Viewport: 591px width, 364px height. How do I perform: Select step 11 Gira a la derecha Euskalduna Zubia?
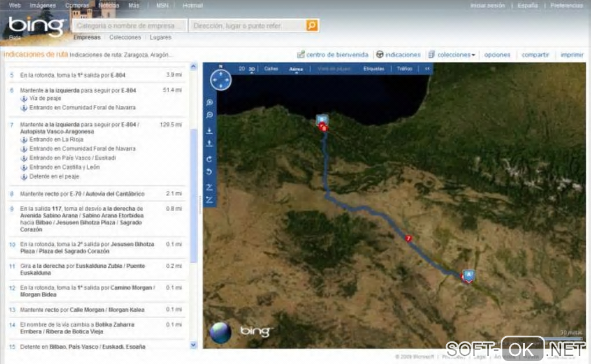pyautogui.click(x=97, y=269)
